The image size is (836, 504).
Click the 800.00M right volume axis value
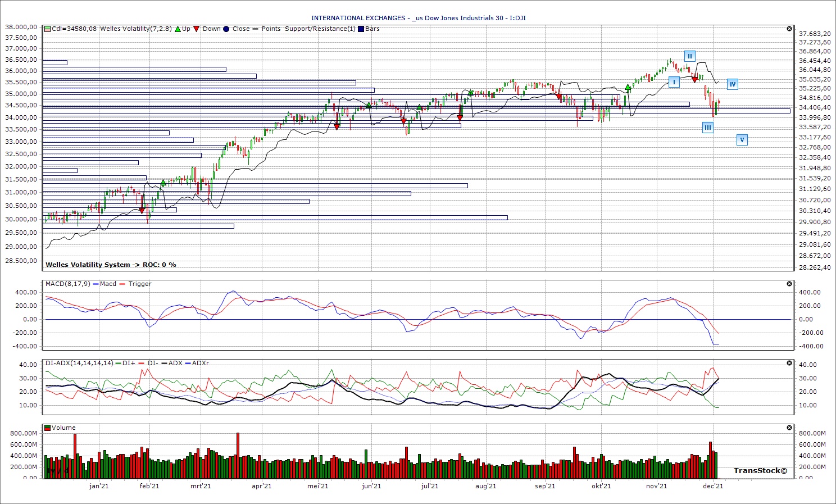coord(812,433)
